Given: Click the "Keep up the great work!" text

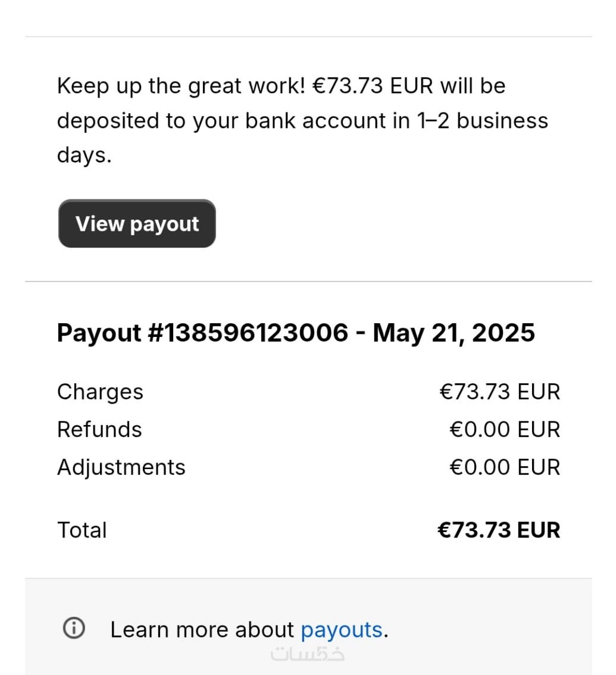Looking at the screenshot, I should 181,86.
